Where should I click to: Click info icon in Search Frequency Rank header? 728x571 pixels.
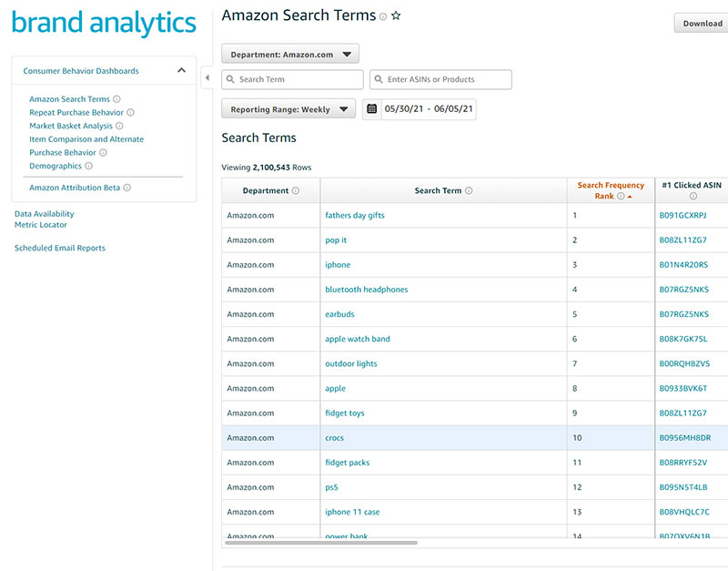pyautogui.click(x=621, y=196)
